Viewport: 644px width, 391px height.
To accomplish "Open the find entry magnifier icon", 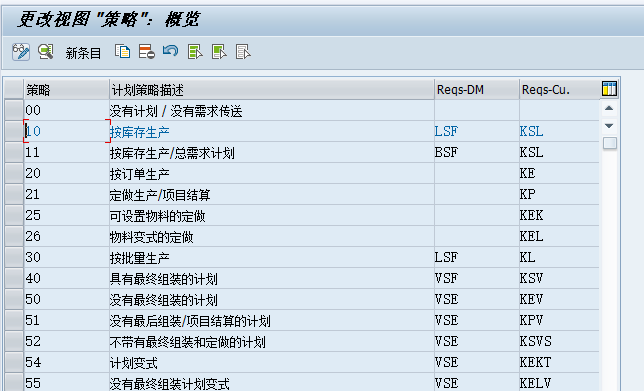I will point(46,52).
